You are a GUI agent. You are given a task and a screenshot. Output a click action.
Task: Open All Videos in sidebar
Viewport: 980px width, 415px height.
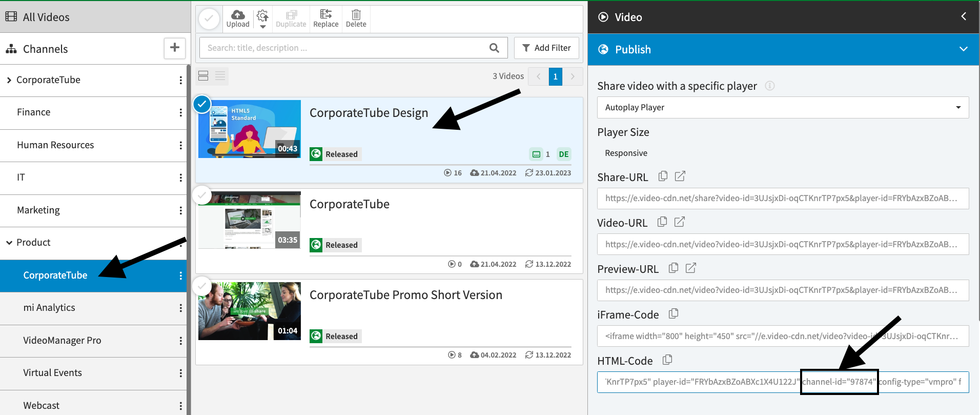95,17
